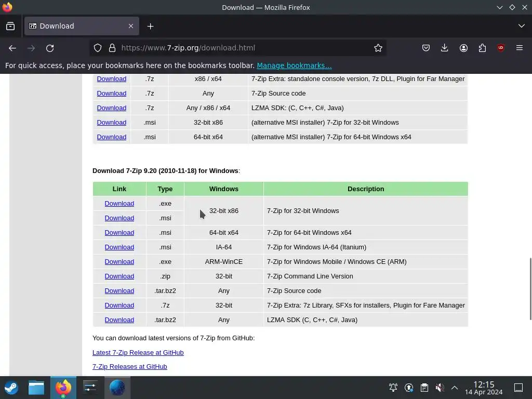
Task: Download 9.20 .msi for 64-bit x64
Action: tap(119, 233)
